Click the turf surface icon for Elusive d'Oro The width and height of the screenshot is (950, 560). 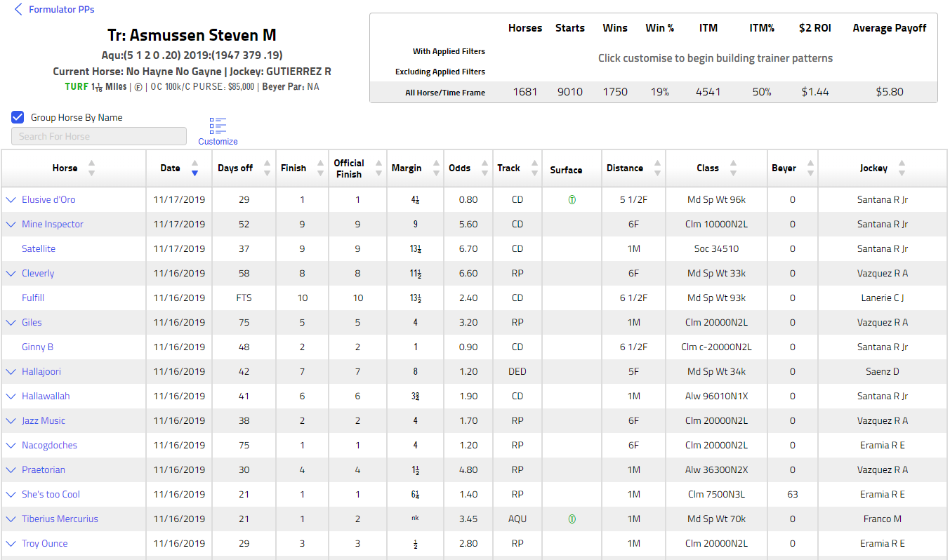click(x=572, y=200)
